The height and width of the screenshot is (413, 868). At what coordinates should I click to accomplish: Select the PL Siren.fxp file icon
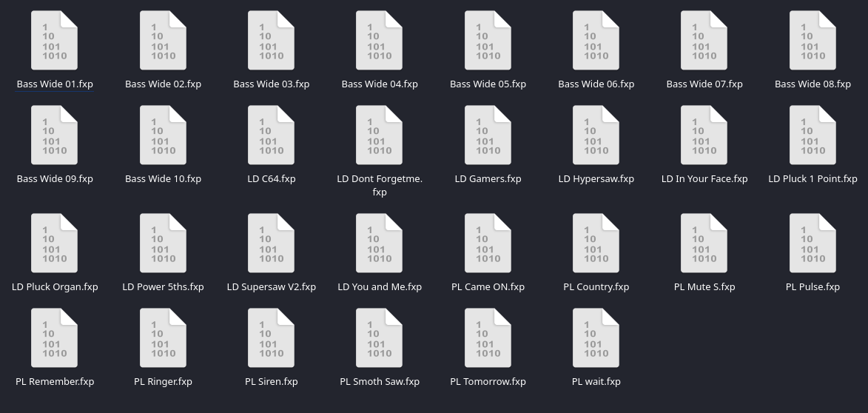(272, 338)
